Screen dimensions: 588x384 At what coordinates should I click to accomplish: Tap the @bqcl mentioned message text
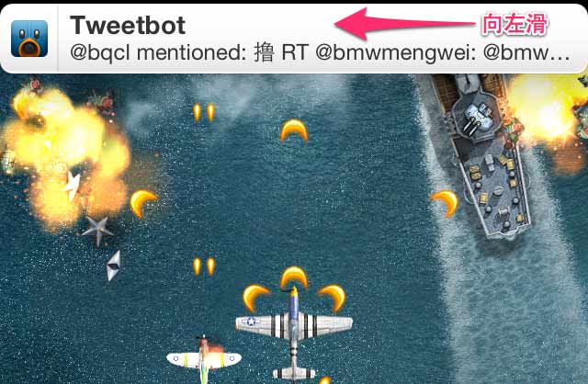[x=321, y=53]
